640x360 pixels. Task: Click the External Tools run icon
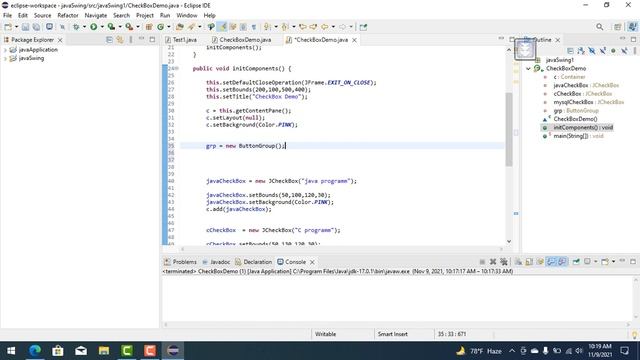pyautogui.click(x=129, y=27)
